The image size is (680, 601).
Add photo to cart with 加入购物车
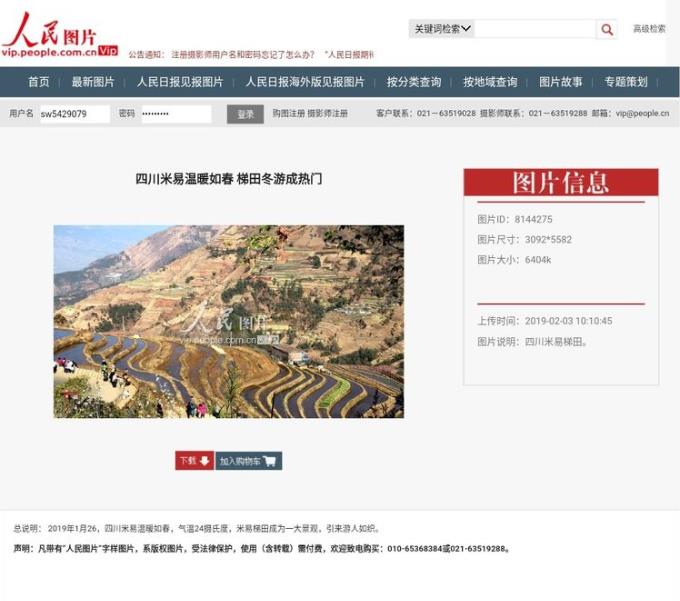tap(248, 461)
